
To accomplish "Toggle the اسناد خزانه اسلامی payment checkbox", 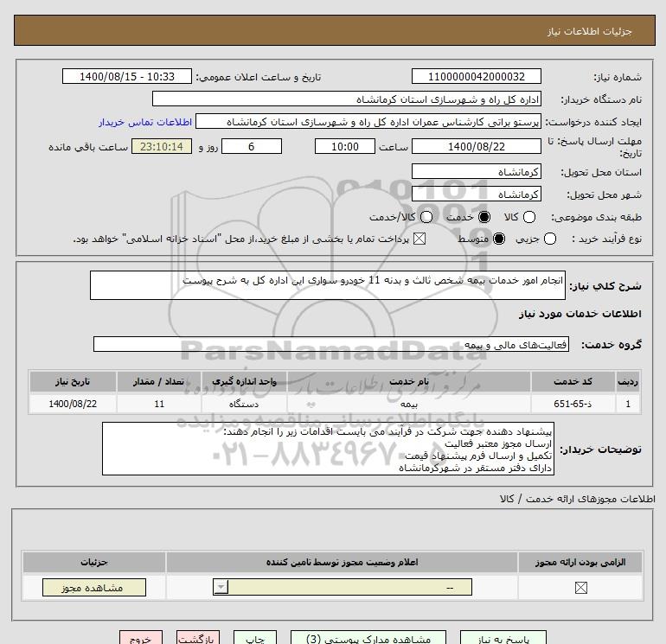I will tap(419, 239).
